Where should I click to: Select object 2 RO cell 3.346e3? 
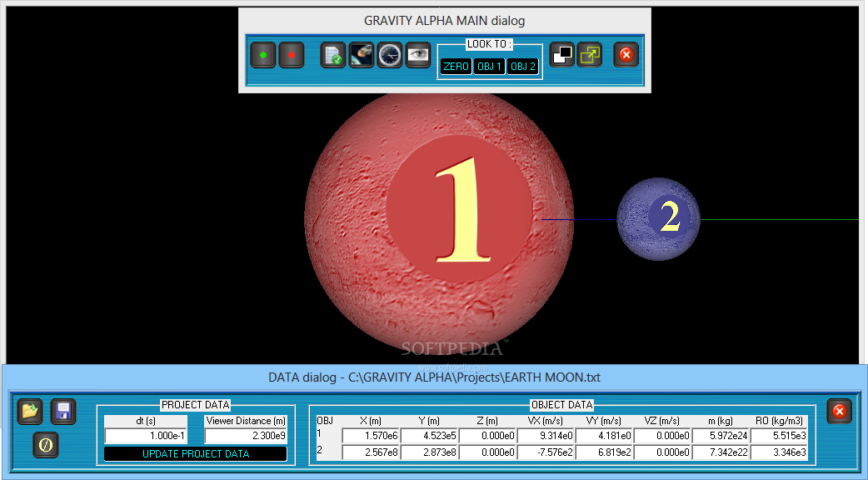point(780,452)
